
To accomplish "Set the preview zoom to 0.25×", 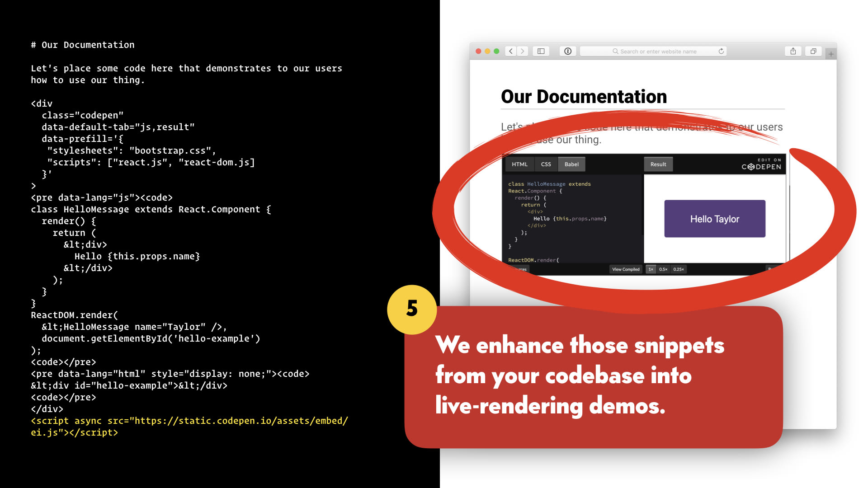I will (x=679, y=269).
